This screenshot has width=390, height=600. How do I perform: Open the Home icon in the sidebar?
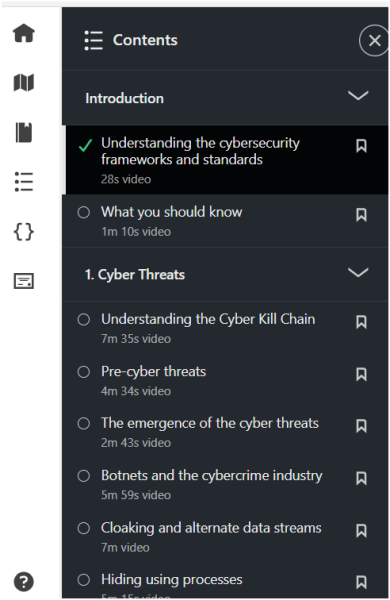point(24,33)
